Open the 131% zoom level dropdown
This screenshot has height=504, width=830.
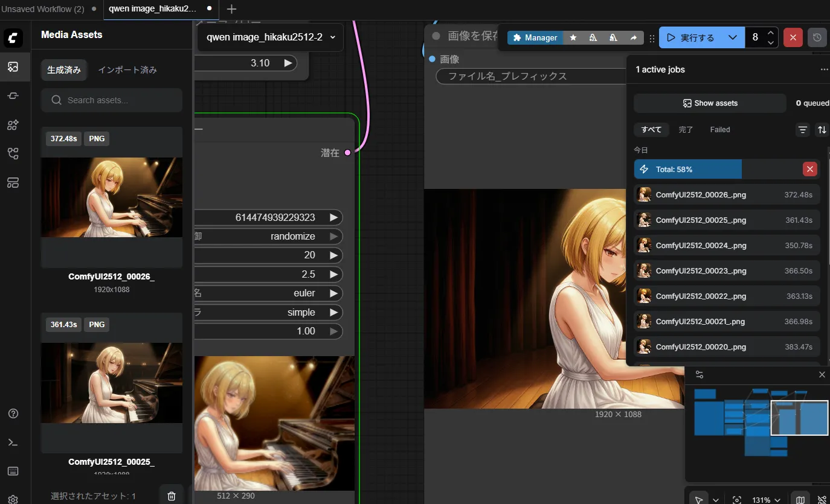(764, 500)
